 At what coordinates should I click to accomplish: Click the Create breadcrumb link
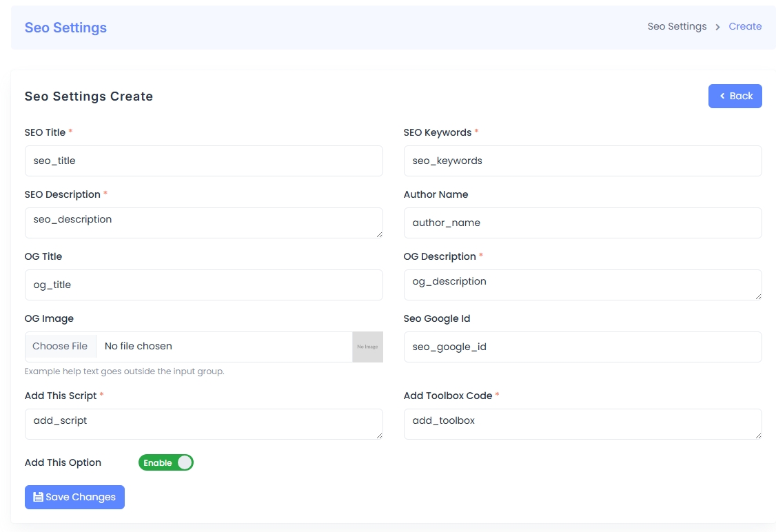tap(745, 26)
